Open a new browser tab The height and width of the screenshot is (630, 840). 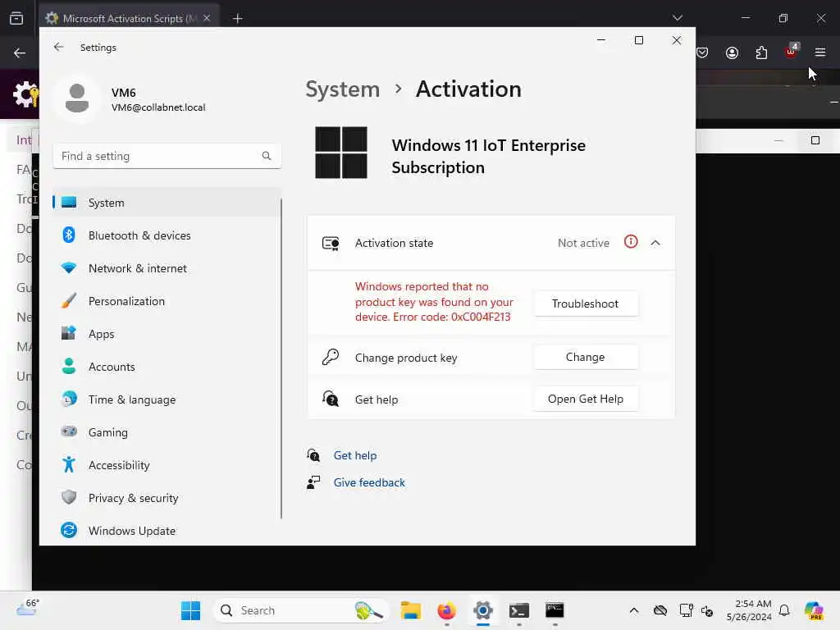point(238,19)
